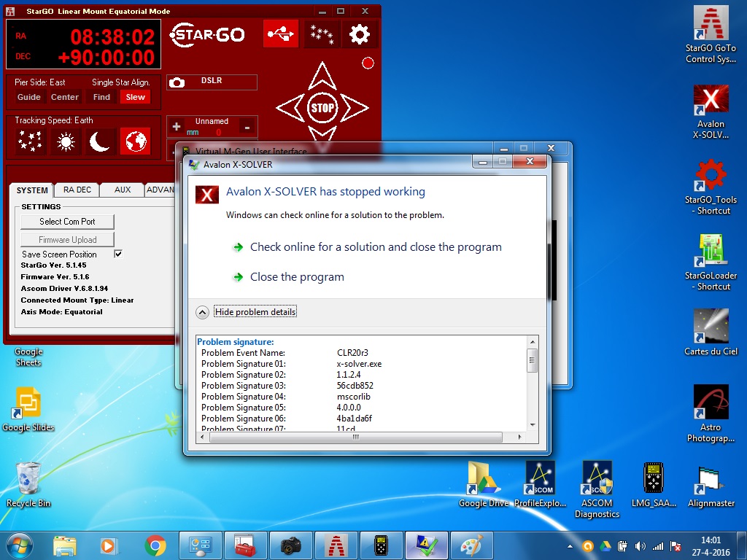747x560 pixels.
Task: Click the media player taskbar icon
Action: click(109, 545)
